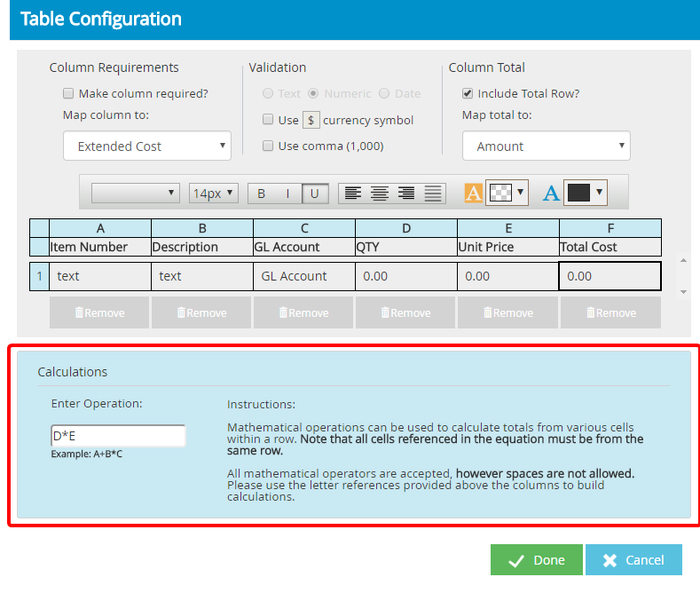Toggle bold text formatting

pos(261,194)
